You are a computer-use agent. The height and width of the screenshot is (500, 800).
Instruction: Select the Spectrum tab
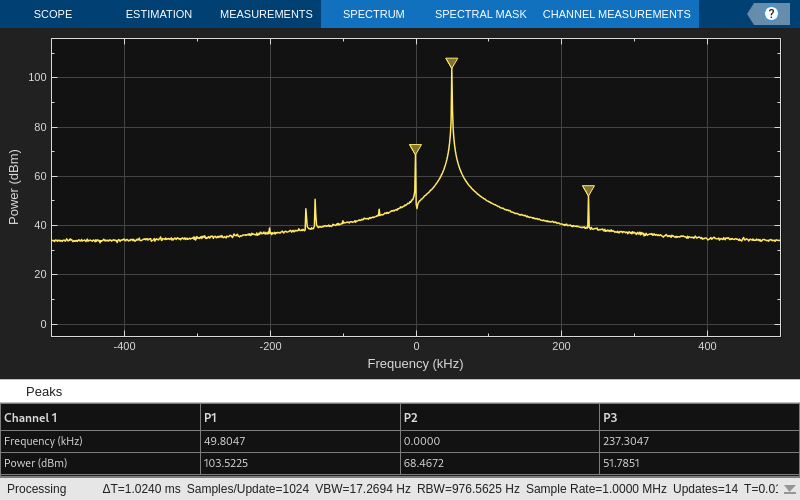(373, 14)
